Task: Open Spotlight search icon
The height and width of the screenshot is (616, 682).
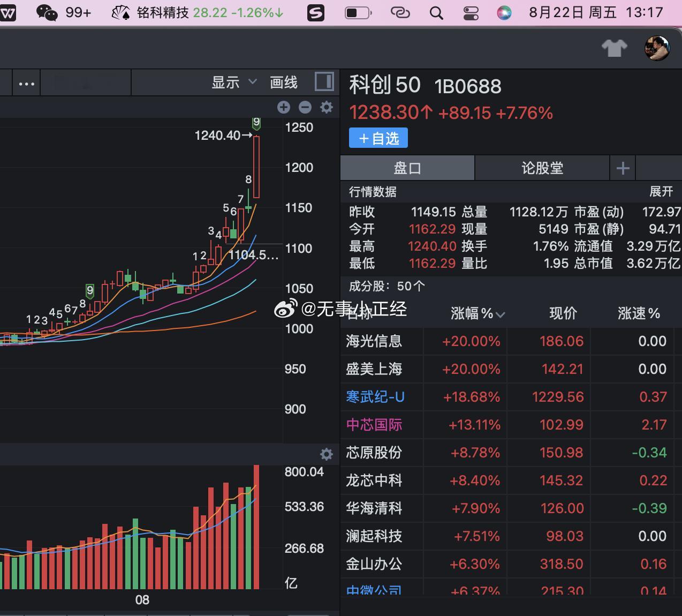Action: click(x=436, y=13)
